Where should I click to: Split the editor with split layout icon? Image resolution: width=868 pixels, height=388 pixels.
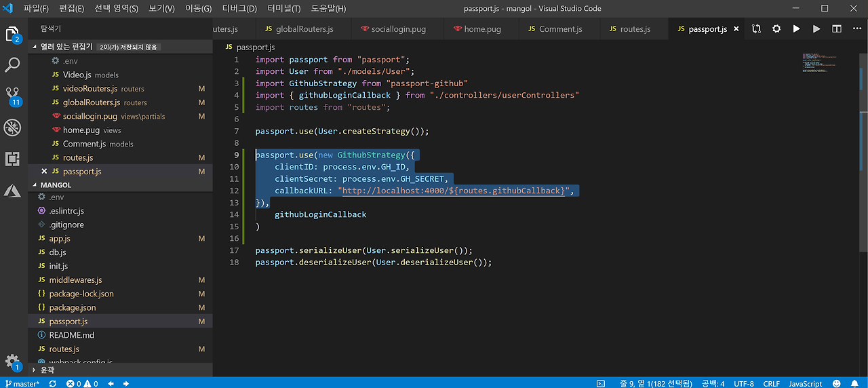[837, 29]
